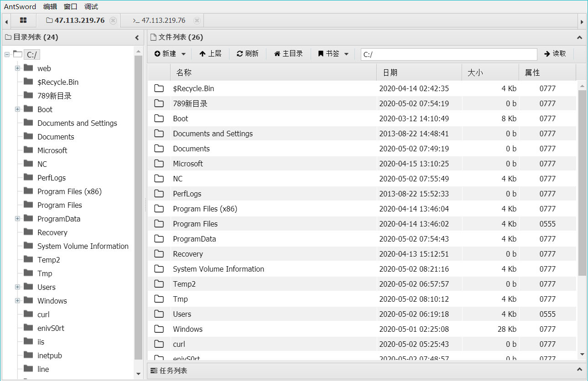Select ProgramData row in file list
This screenshot has height=381, width=588.
pyautogui.click(x=362, y=239)
